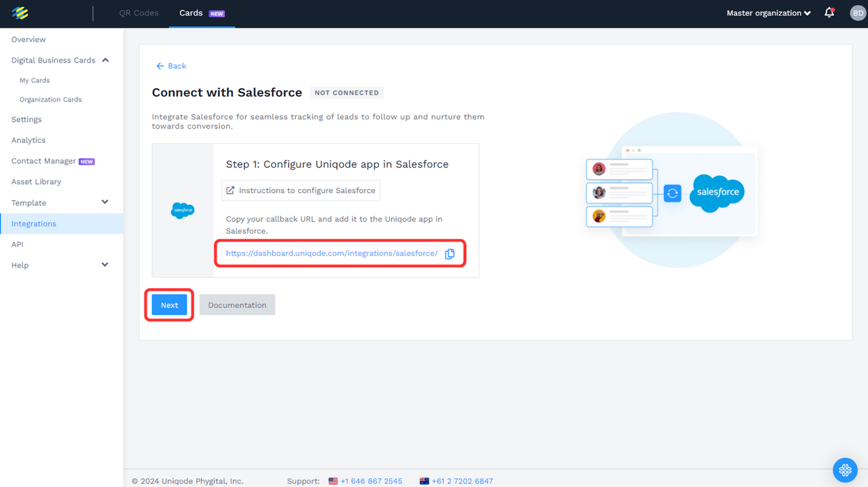Open Overview in the sidebar
The height and width of the screenshot is (487, 868).
point(29,39)
